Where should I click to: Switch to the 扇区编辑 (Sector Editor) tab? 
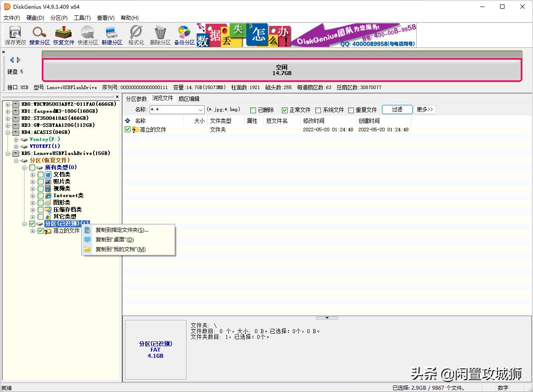pyautogui.click(x=189, y=99)
